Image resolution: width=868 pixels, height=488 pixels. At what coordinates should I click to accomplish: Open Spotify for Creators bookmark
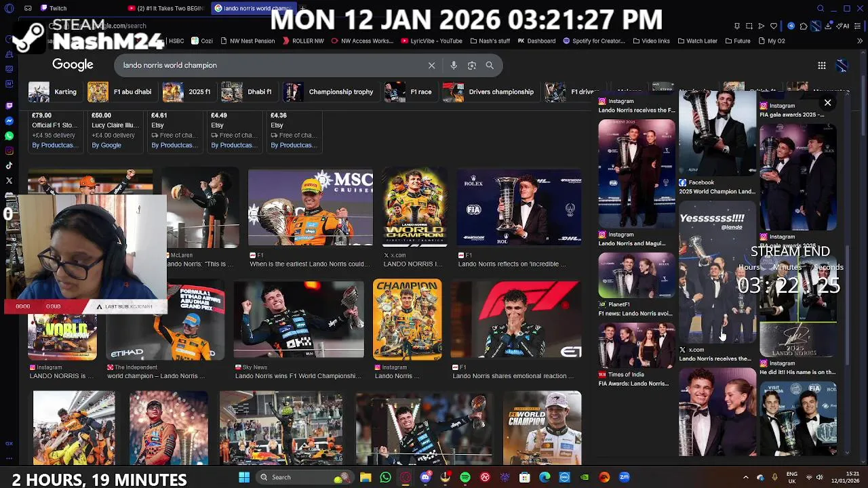[594, 41]
